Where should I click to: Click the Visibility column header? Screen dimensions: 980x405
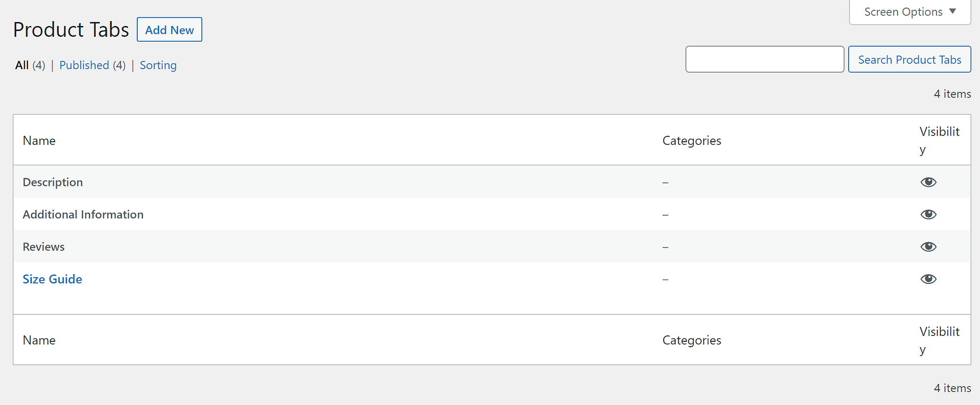click(939, 140)
